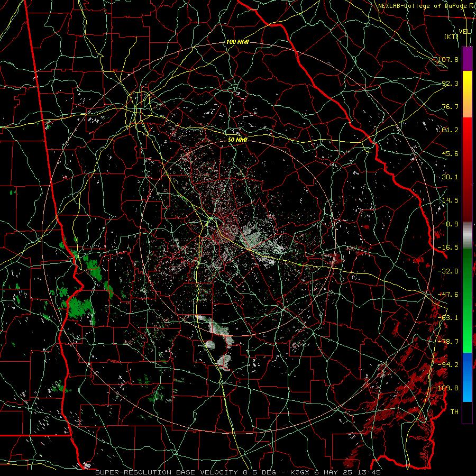Select the -94.2 velocity scale value

(448, 365)
